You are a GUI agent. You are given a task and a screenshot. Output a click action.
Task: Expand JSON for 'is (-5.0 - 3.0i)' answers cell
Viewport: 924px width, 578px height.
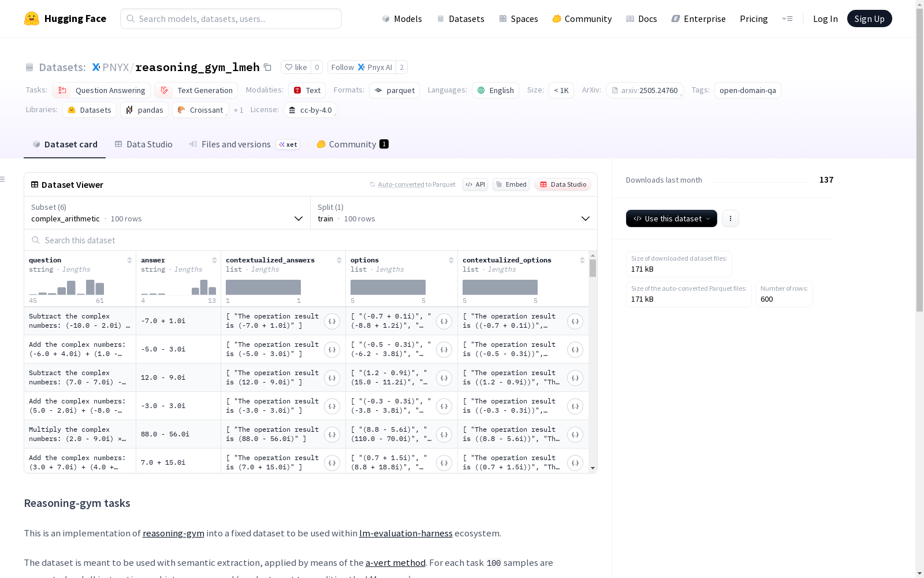tap(332, 350)
